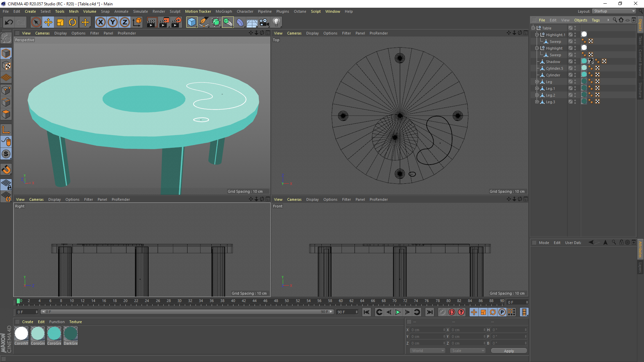Image resolution: width=644 pixels, height=362 pixels.
Task: Expand the Leg object hierarchy
Action: point(537,82)
